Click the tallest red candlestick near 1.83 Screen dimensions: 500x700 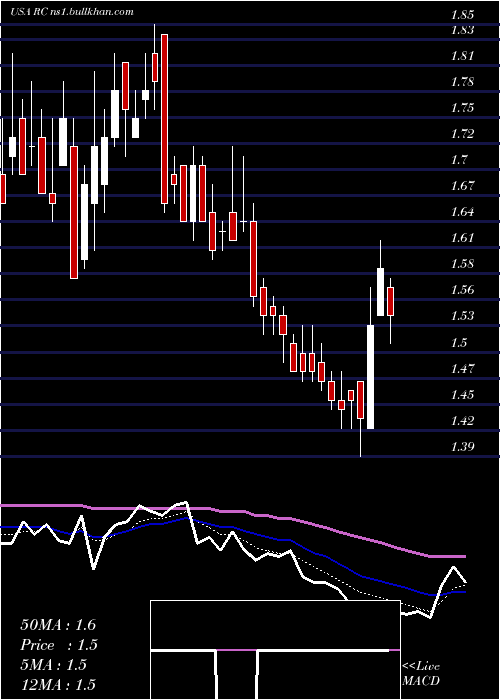coord(164,119)
